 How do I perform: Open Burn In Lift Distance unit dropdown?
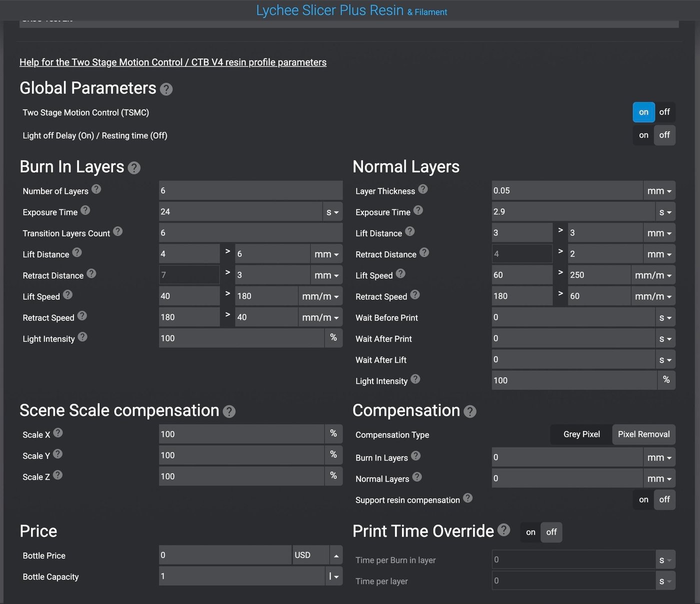coord(326,254)
